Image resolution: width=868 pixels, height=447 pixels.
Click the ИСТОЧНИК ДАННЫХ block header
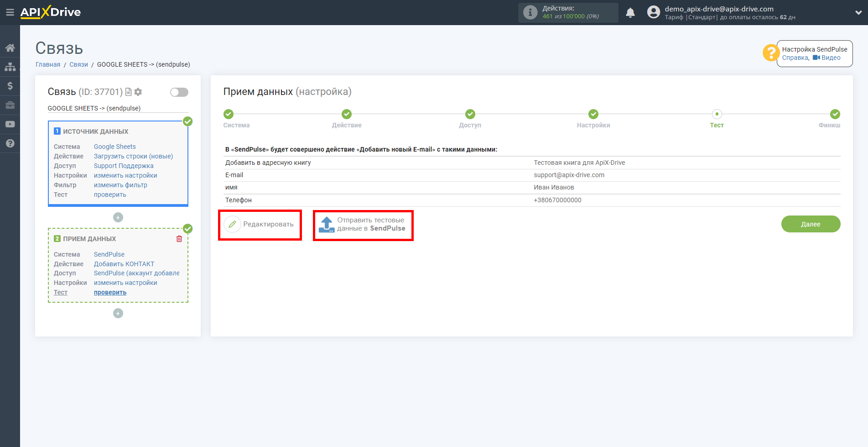(x=95, y=131)
